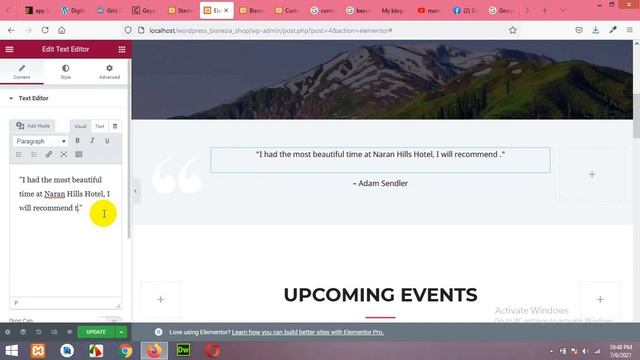Viewport: 640px width, 360px height.
Task: Open the widgets grid panel
Action: click(122, 49)
